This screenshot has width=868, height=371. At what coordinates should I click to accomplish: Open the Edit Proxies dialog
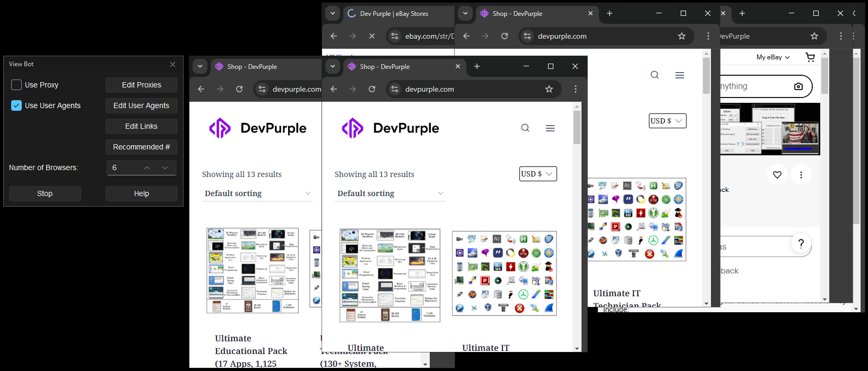pyautogui.click(x=141, y=85)
